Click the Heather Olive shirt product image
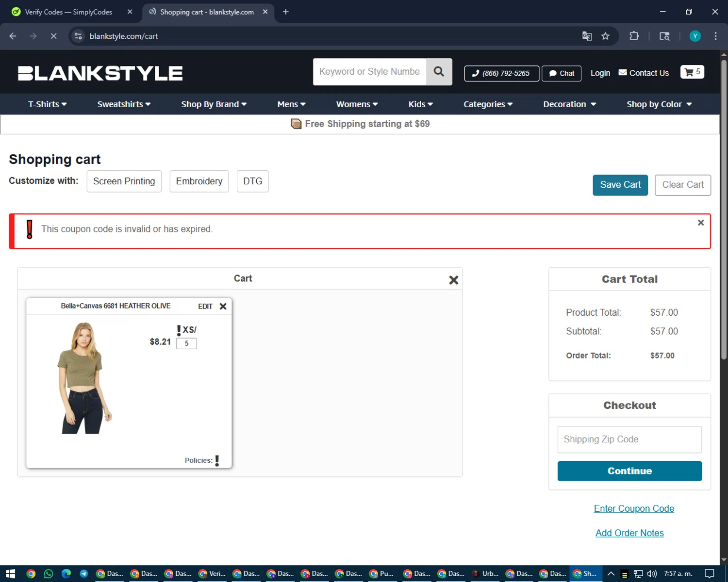Image resolution: width=728 pixels, height=582 pixels. (85, 378)
